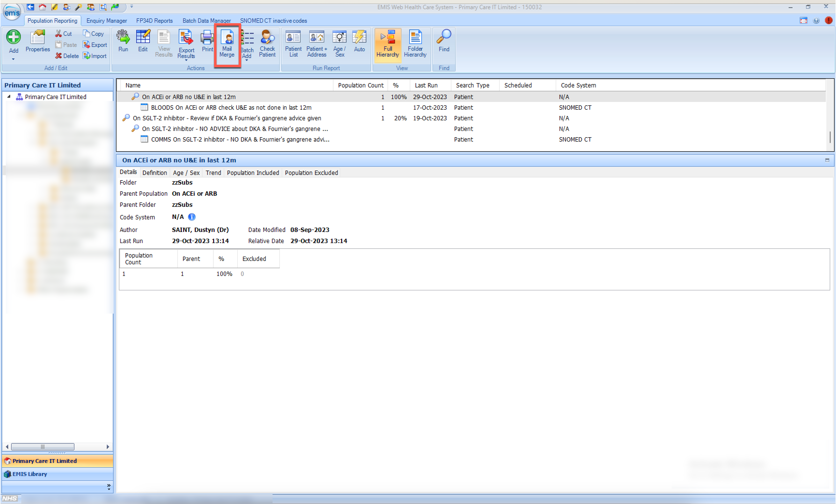This screenshot has height=504, width=836.
Task: Click the Cut scissors button
Action: (64, 34)
